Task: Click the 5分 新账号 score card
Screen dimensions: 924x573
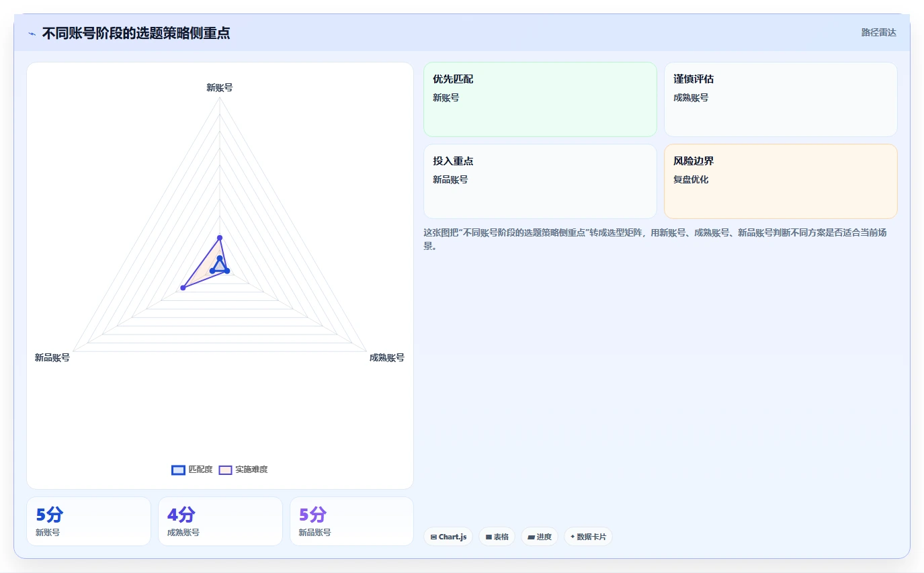Action: point(89,521)
